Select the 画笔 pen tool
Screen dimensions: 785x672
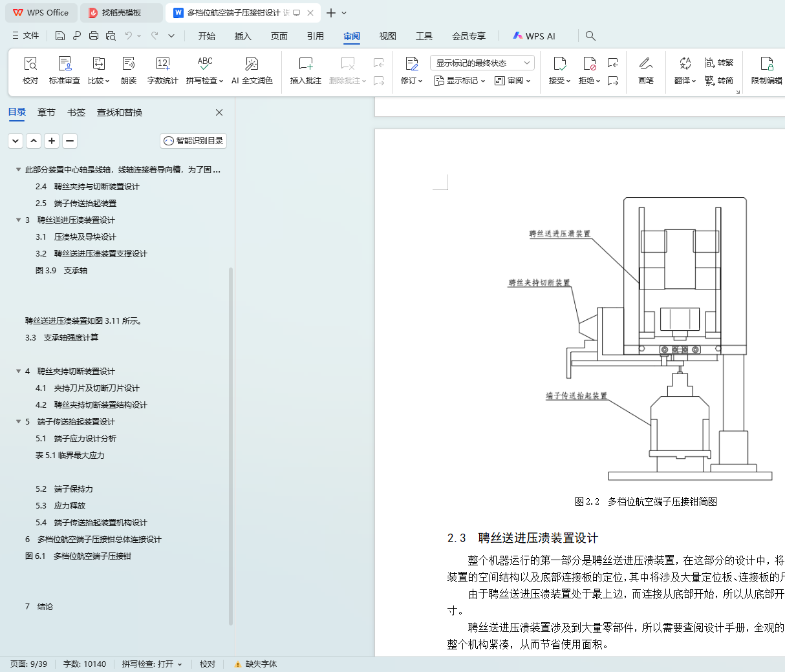[645, 70]
